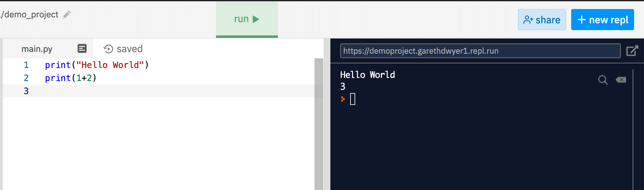
Task: Click the console prompt cursor
Action: coord(353,99)
